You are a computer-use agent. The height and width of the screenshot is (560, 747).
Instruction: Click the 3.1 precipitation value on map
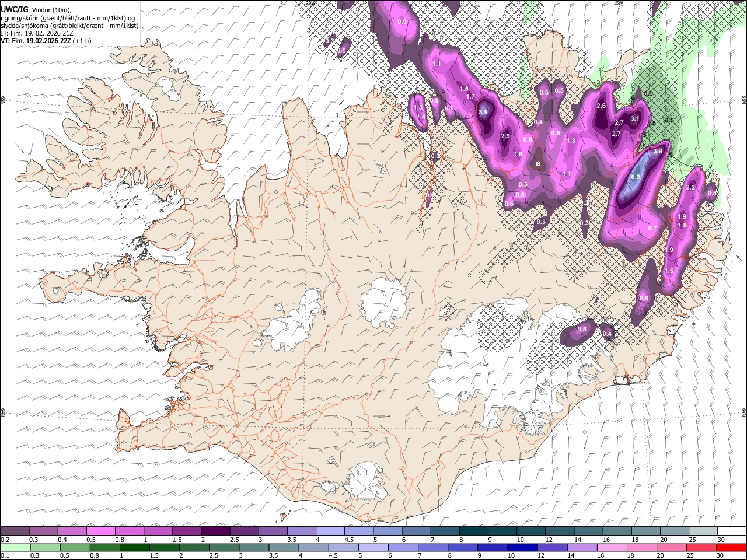(636, 118)
